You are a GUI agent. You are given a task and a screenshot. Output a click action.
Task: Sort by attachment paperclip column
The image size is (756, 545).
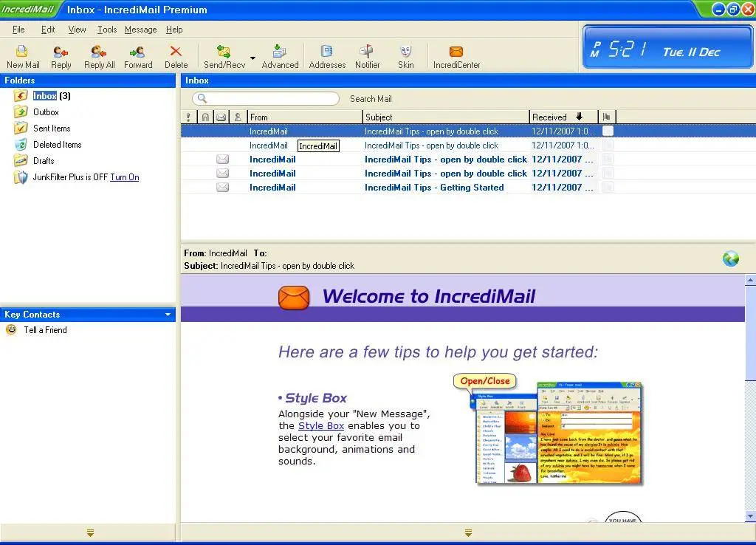[205, 117]
